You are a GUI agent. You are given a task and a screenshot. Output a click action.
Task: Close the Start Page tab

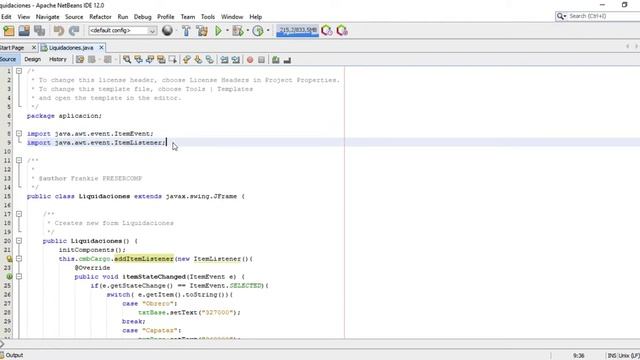tap(34, 48)
